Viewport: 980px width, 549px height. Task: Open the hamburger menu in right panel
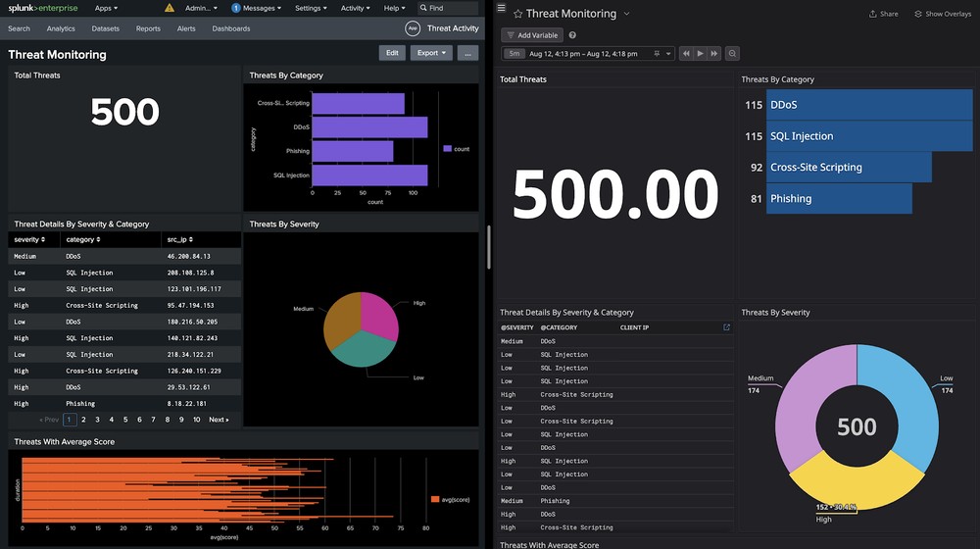(x=501, y=9)
